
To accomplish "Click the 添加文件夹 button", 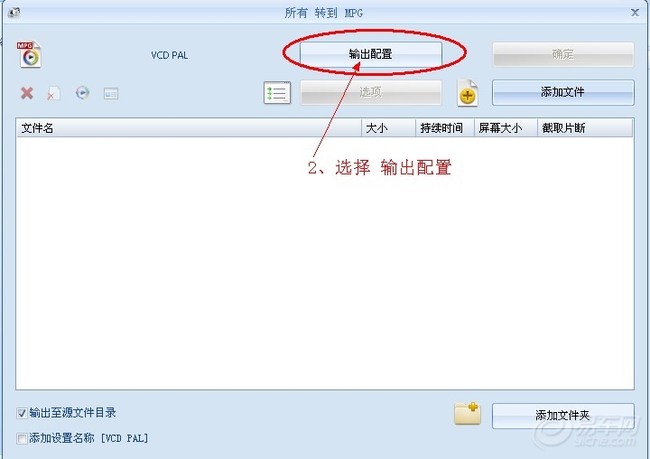I will [x=563, y=415].
